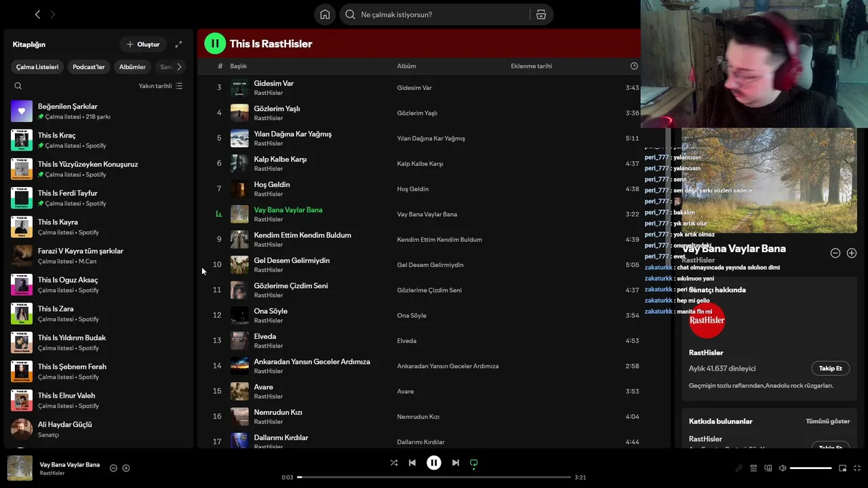This screenshot has width=868, height=488.
Task: Sort by the duration clock column icon
Action: (x=634, y=66)
